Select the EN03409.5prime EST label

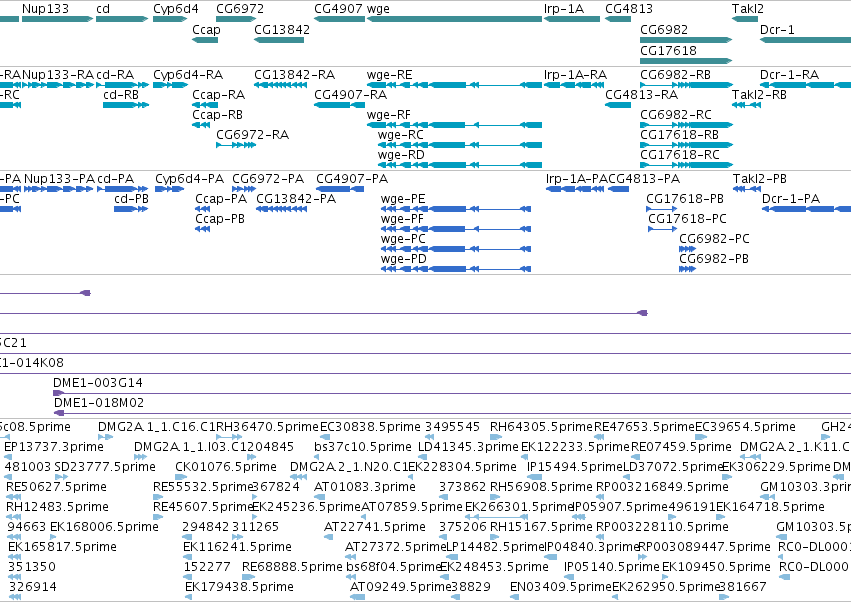pyautogui.click(x=561, y=587)
